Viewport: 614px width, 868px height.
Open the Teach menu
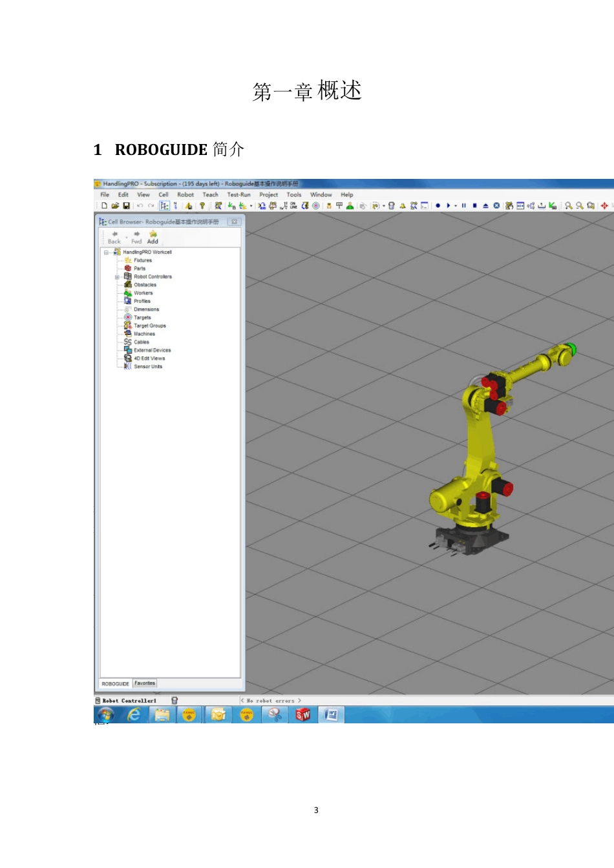(x=210, y=194)
